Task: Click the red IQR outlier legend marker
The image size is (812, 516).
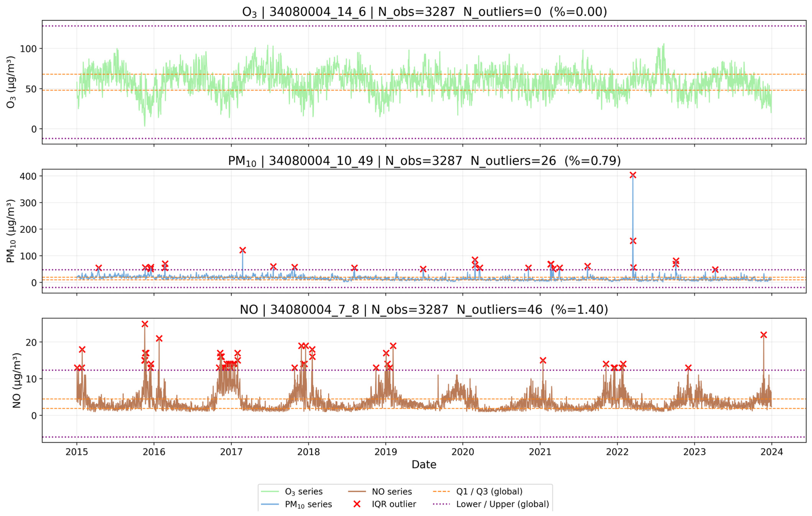Action: pyautogui.click(x=357, y=504)
